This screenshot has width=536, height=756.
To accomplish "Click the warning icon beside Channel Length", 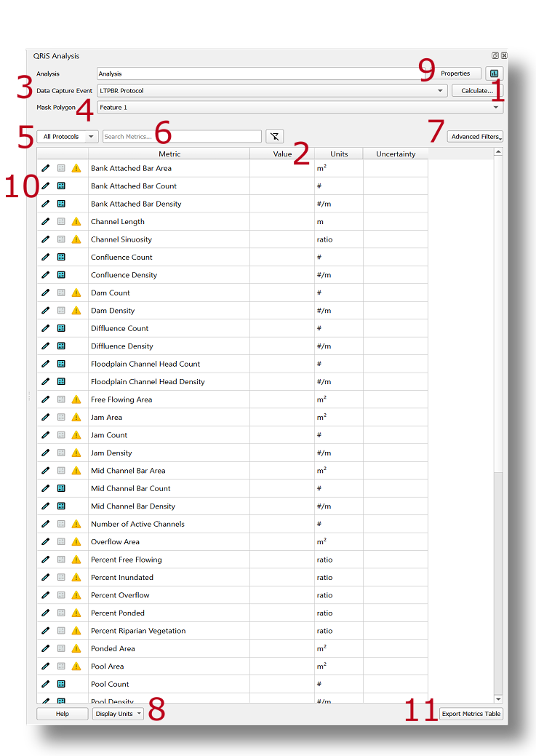I will tap(76, 221).
